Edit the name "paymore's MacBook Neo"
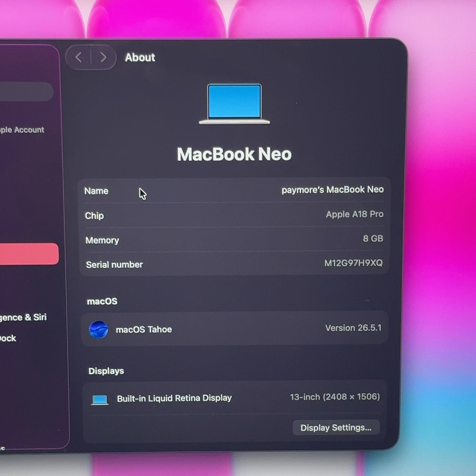476x476 pixels. click(332, 190)
